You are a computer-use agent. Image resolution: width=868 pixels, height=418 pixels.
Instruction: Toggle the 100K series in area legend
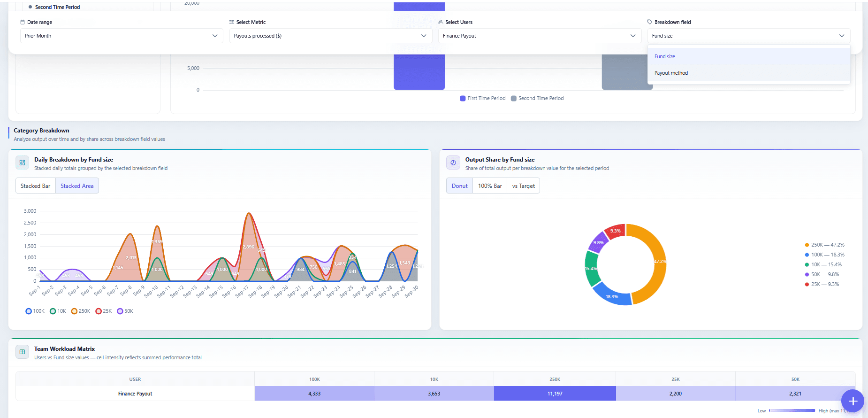tap(35, 311)
